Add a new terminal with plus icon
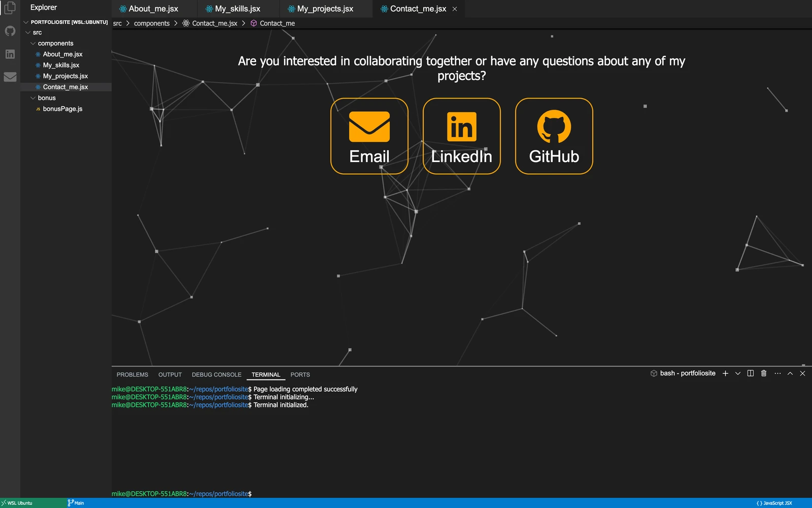Image resolution: width=812 pixels, height=508 pixels. coord(725,373)
